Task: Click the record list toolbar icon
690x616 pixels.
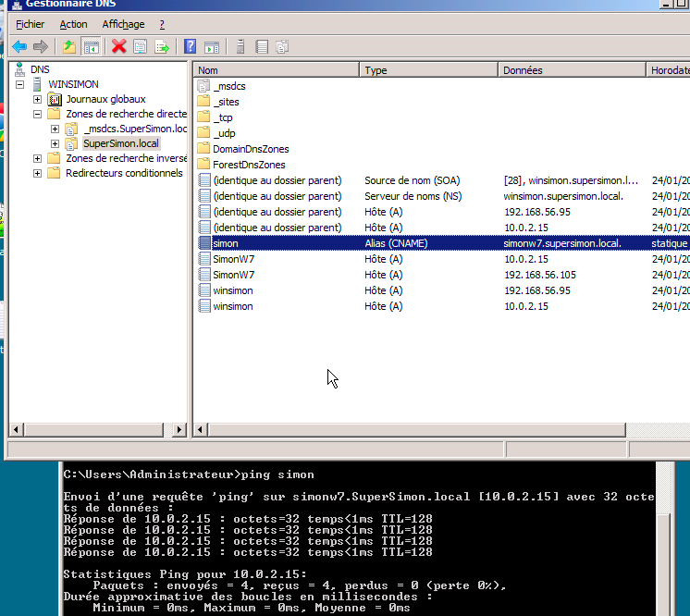Action: 262,46
